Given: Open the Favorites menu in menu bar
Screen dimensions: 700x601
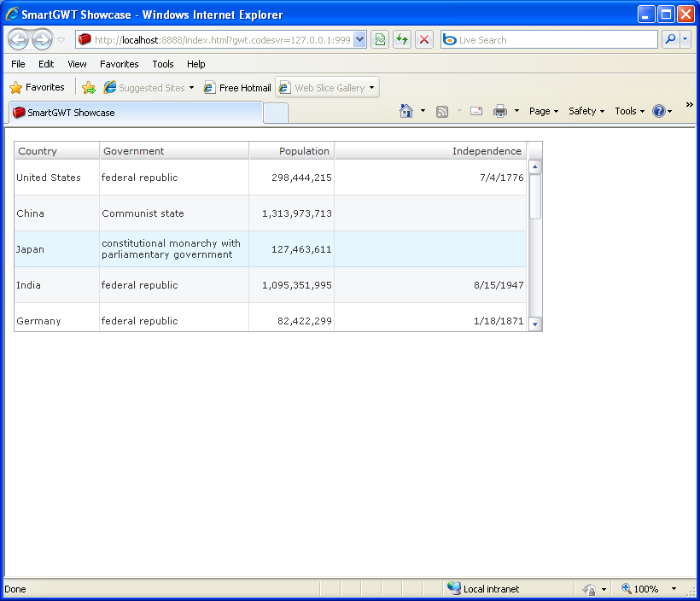Looking at the screenshot, I should click(120, 64).
